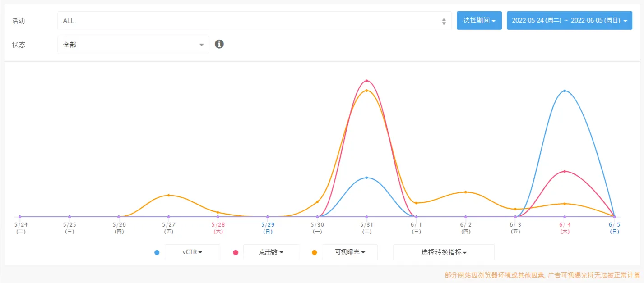This screenshot has width=644, height=283.
Task: Click the pink 点击数 legend dot
Action: point(236,252)
